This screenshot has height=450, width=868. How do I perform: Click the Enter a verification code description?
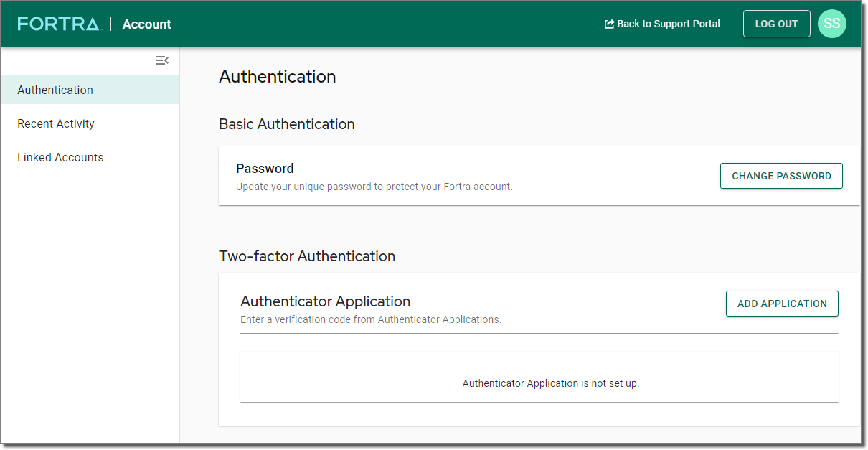pos(370,319)
